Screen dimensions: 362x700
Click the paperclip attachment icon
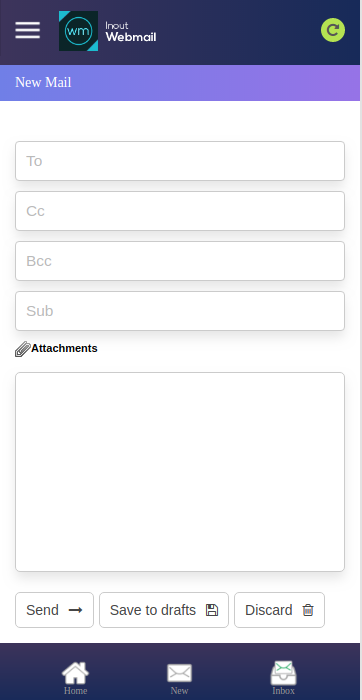coord(23,349)
